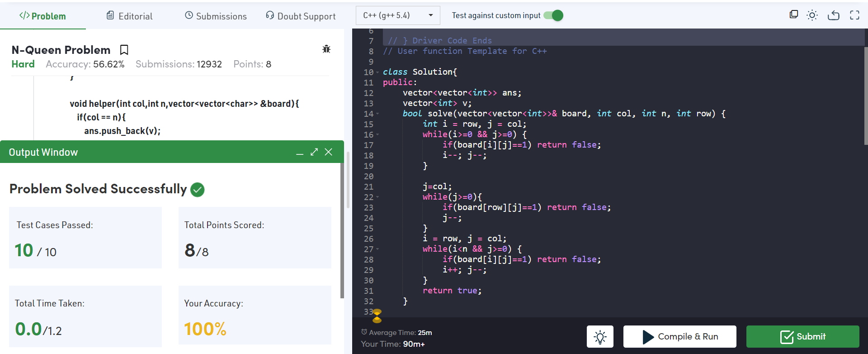Viewport: 868px width, 354px height.
Task: Click Compile & Run button
Action: (x=680, y=337)
